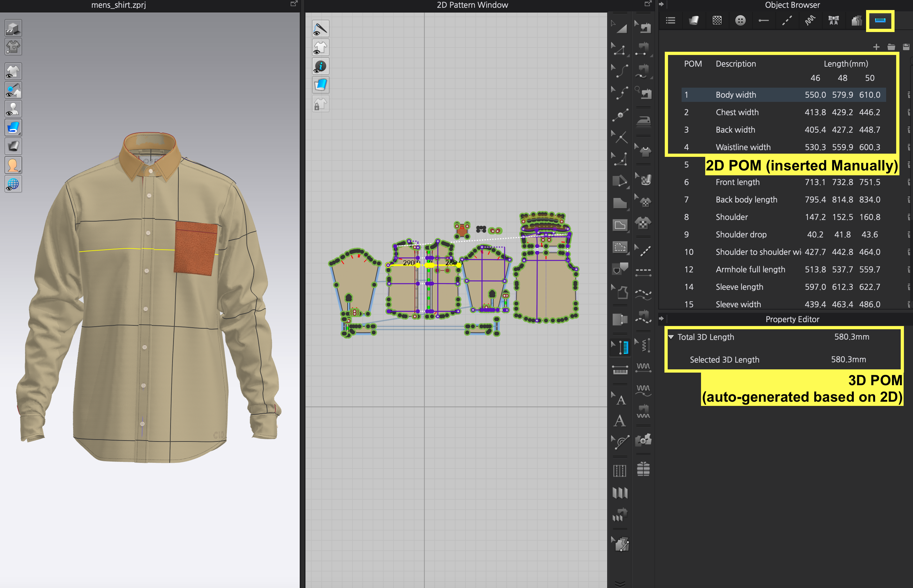Pop out the 2D Pattern Window

648,4
